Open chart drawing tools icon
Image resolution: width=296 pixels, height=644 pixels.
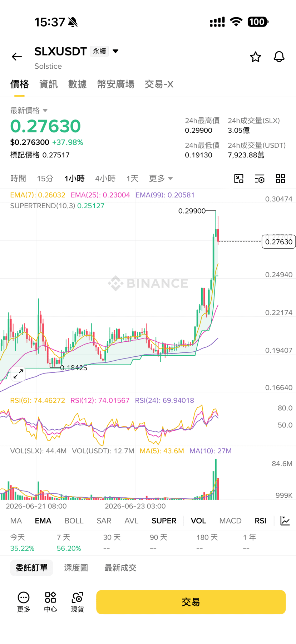click(x=239, y=179)
